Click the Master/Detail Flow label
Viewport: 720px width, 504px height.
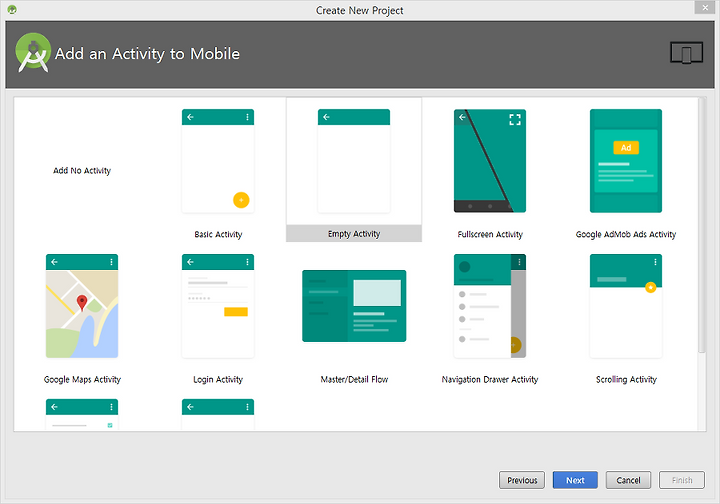(354, 380)
